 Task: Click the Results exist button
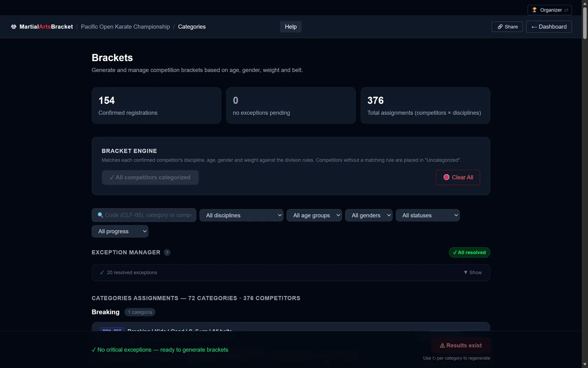pyautogui.click(x=460, y=346)
